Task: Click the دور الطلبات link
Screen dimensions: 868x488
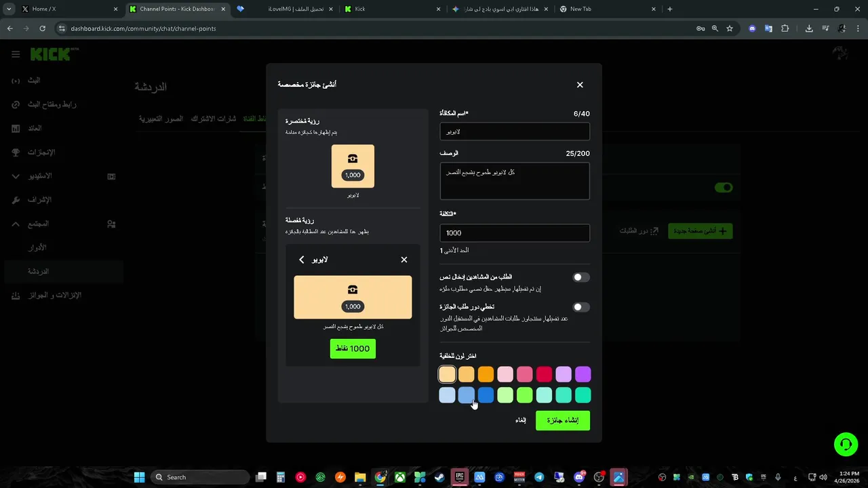Action: click(x=639, y=231)
